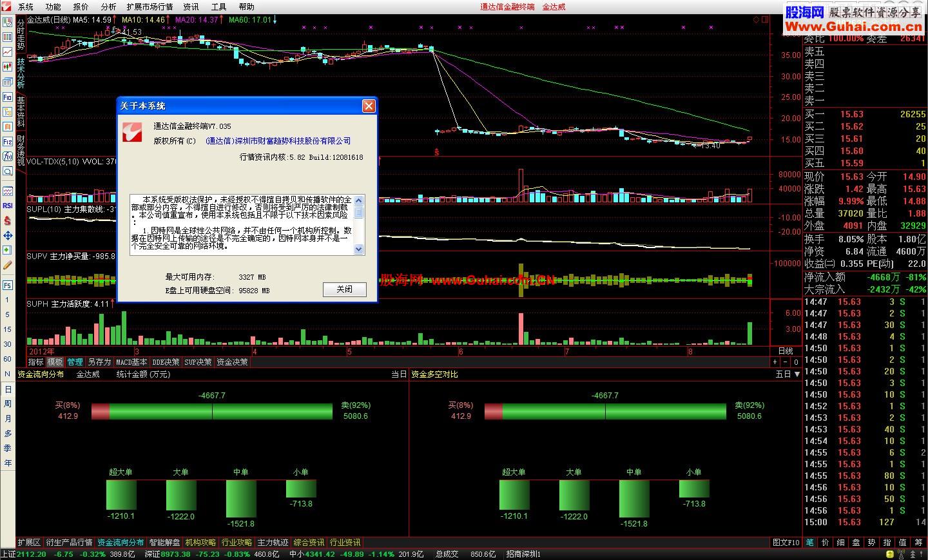Screen dimensions: 928x560
Task: Select the 1-minute period in sidebar
Action: pos(8,300)
